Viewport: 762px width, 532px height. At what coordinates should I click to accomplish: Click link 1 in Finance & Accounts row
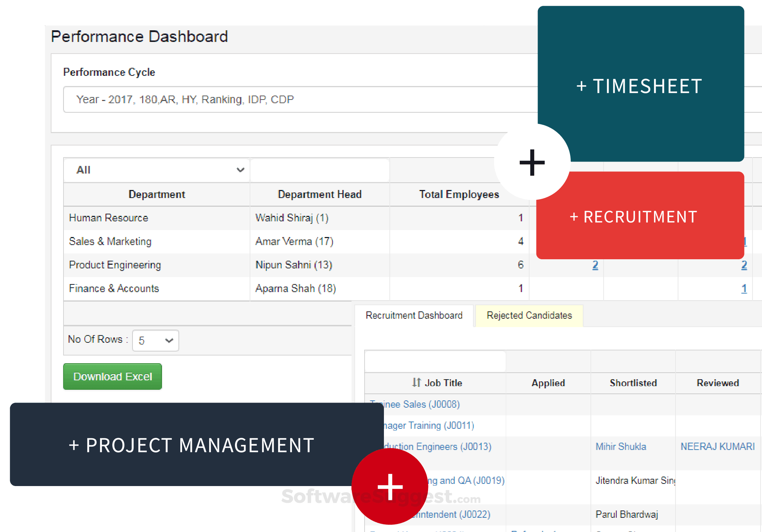[744, 288]
